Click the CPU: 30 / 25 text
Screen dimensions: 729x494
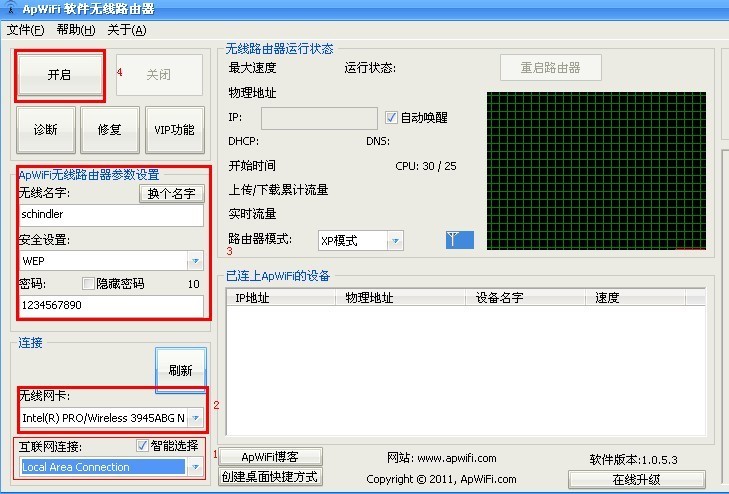[x=426, y=166]
